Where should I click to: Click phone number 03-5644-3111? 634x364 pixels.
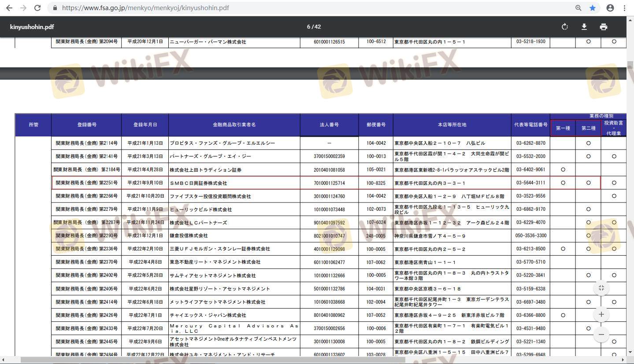tap(531, 183)
